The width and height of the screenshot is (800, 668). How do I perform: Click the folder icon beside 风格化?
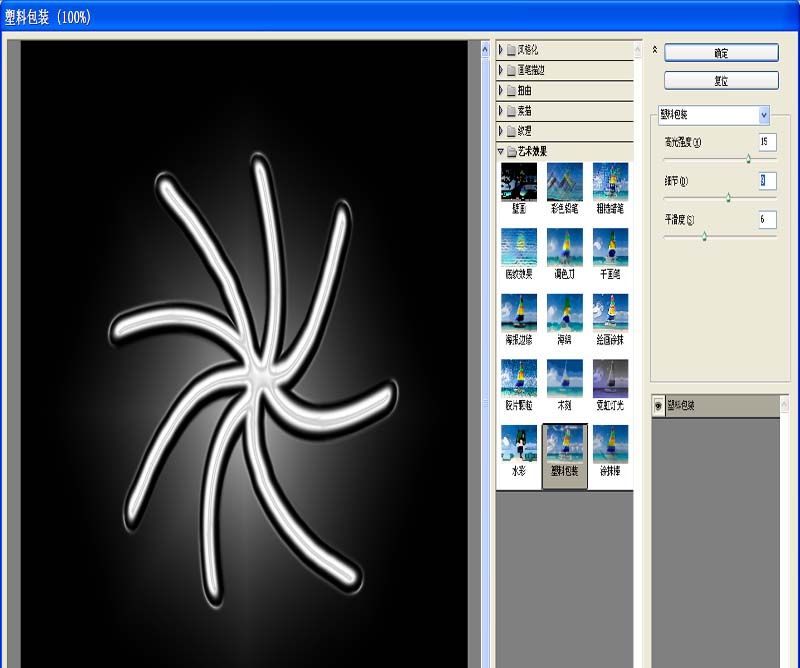click(x=511, y=50)
